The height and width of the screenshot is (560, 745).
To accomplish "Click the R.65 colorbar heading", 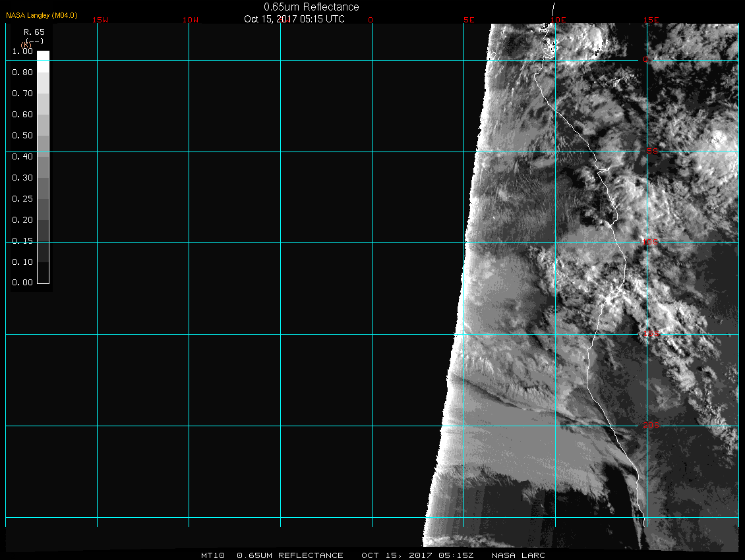I will (x=34, y=32).
